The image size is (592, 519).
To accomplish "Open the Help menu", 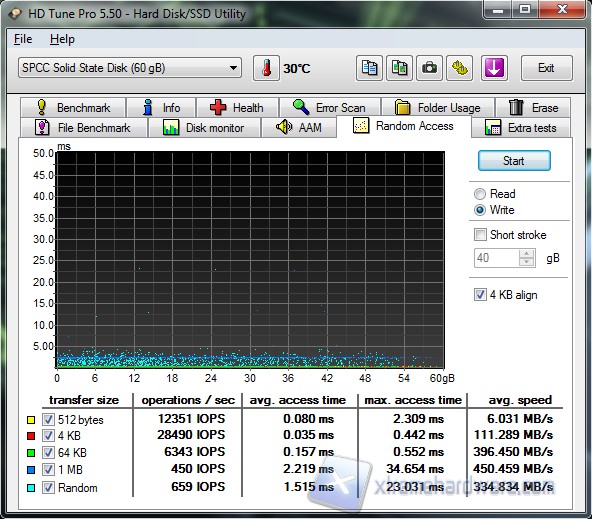I will (x=62, y=39).
